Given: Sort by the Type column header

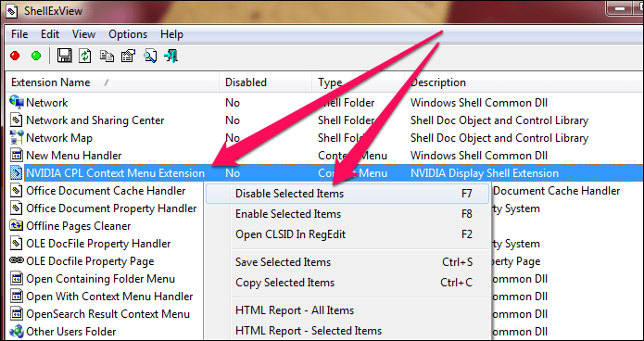Looking at the screenshot, I should [359, 82].
